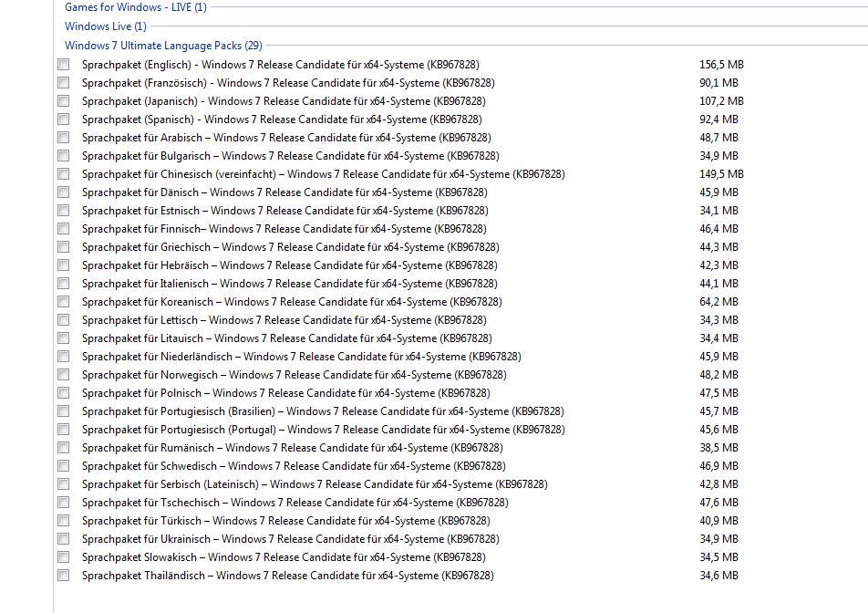Enable the Türkisch language pack checkbox
This screenshot has width=868, height=613.
pos(64,521)
